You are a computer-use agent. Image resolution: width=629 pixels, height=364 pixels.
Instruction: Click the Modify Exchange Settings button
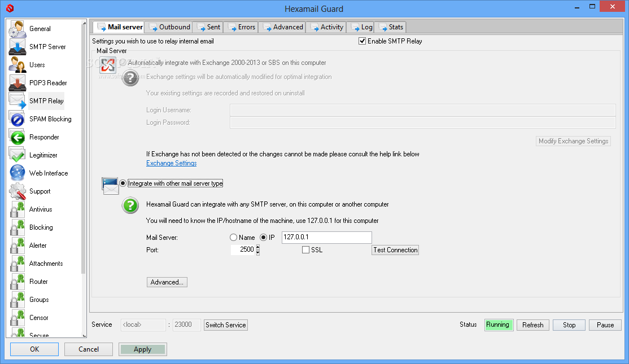pyautogui.click(x=573, y=141)
